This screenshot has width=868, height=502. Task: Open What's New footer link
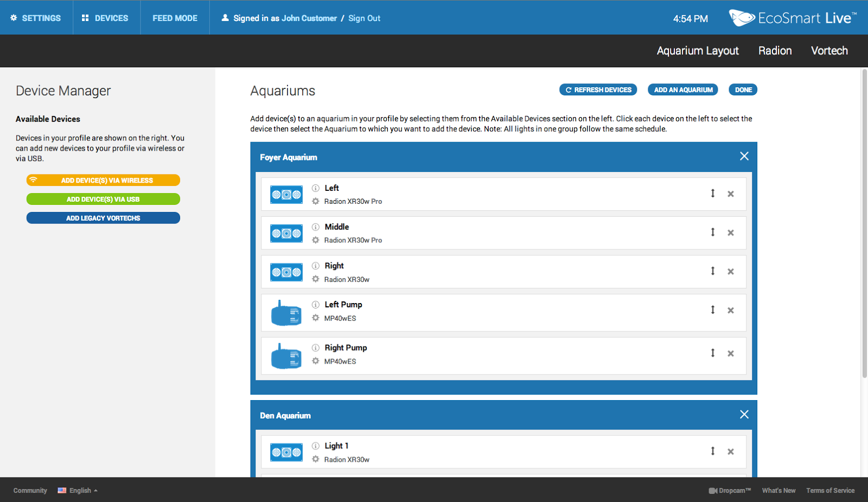(x=778, y=490)
